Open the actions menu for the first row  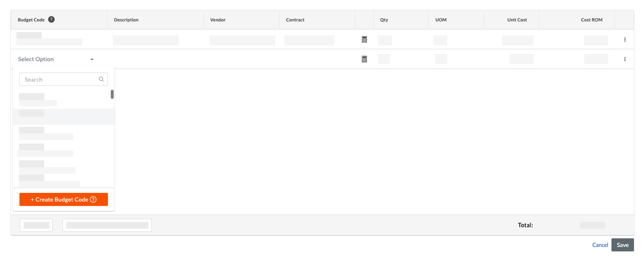click(625, 39)
